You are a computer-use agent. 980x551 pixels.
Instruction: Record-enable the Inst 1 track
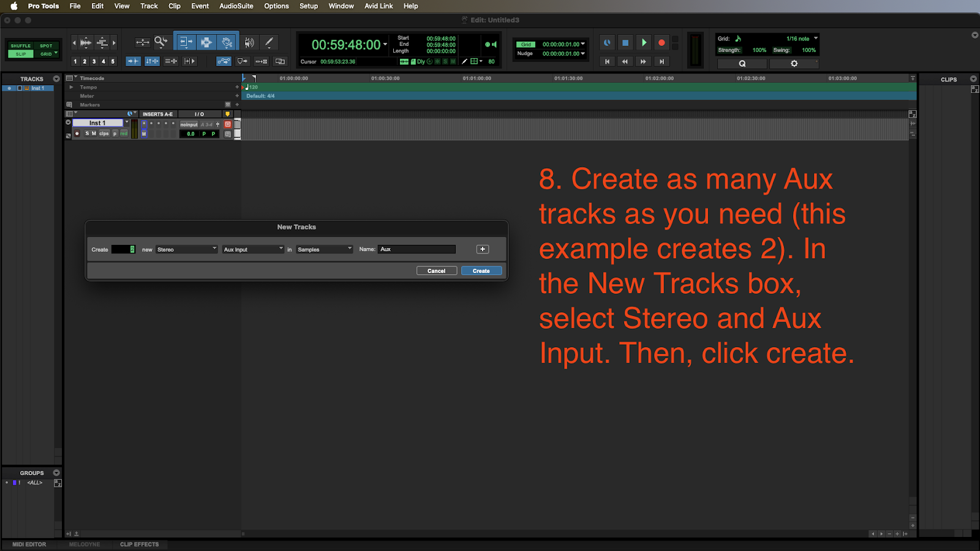pyautogui.click(x=77, y=133)
